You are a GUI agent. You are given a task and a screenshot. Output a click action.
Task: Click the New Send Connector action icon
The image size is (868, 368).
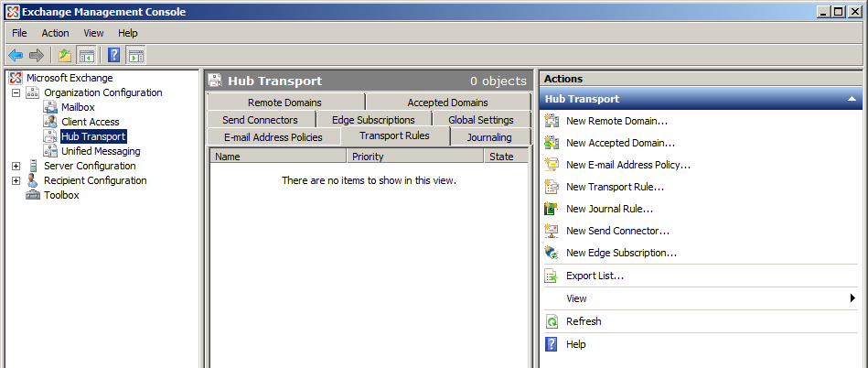click(552, 231)
